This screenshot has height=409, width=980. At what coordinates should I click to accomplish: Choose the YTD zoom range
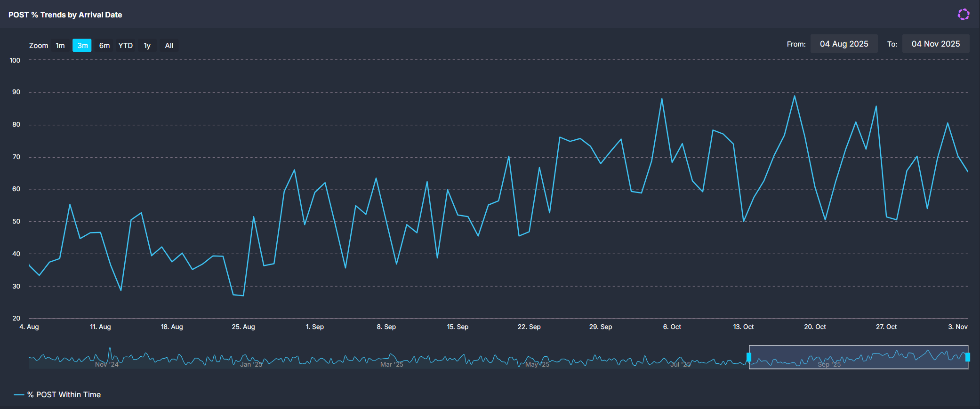[x=125, y=46]
